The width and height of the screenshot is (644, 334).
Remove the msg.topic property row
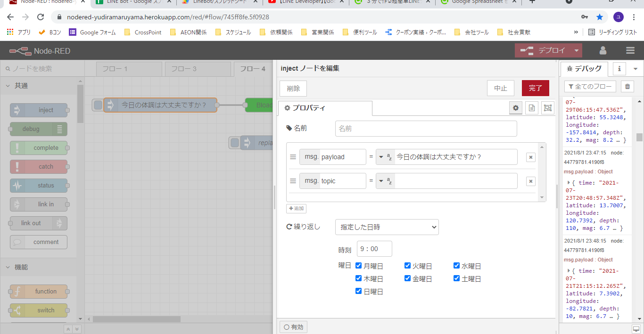point(530,181)
